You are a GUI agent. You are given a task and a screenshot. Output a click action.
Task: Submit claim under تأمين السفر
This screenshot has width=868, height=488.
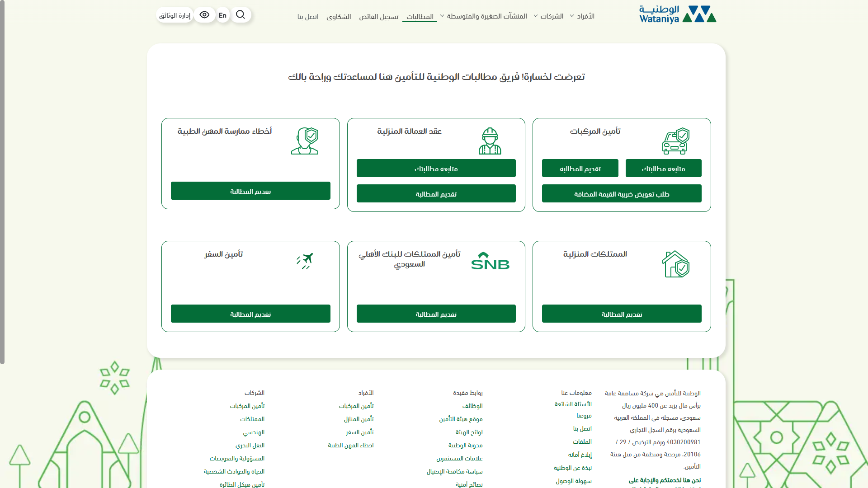[250, 314]
